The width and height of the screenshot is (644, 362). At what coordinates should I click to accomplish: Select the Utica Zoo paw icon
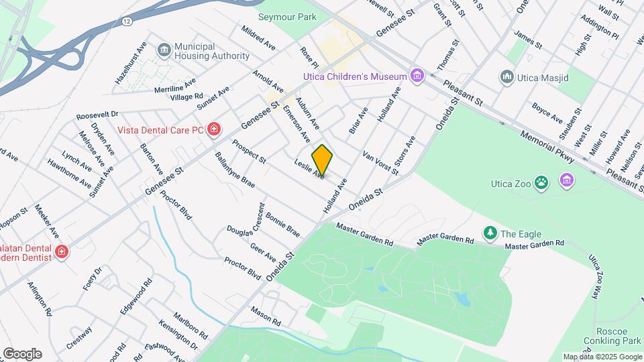541,184
